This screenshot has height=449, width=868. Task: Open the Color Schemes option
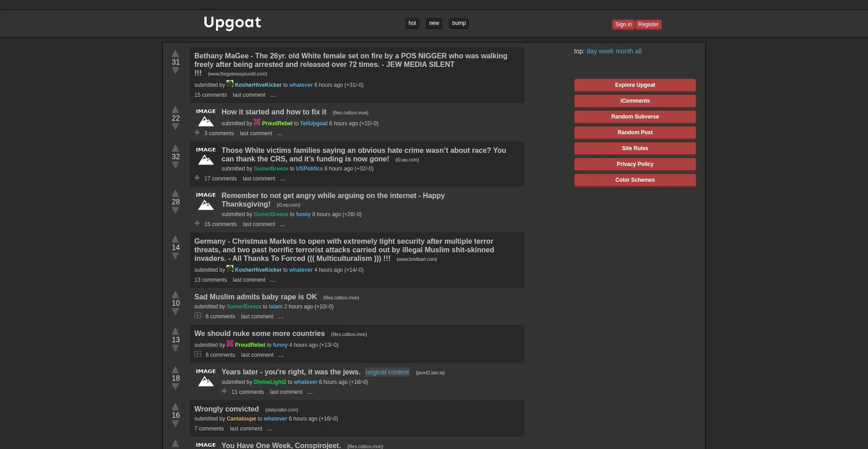pos(635,180)
